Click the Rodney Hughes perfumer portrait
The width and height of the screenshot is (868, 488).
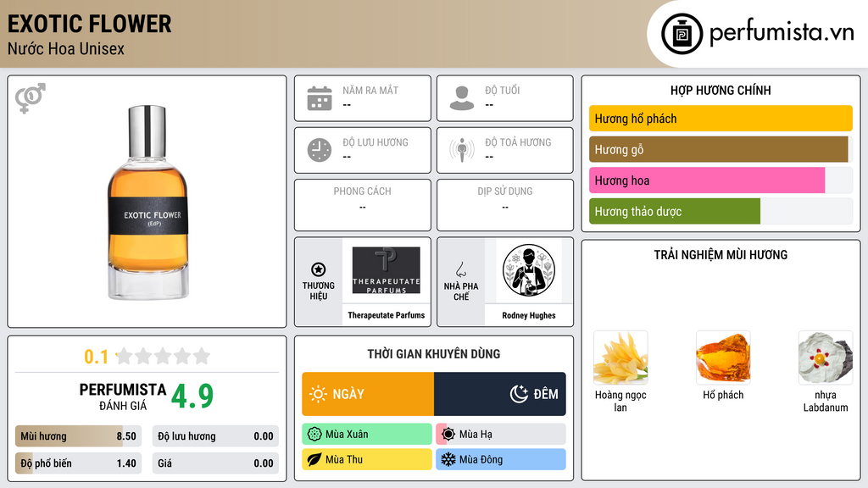click(529, 270)
